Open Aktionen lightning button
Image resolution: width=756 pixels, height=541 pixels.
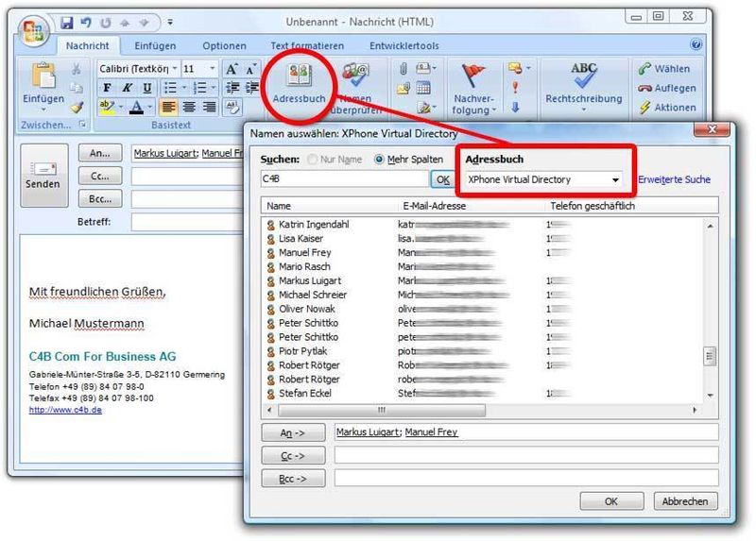coord(667,108)
